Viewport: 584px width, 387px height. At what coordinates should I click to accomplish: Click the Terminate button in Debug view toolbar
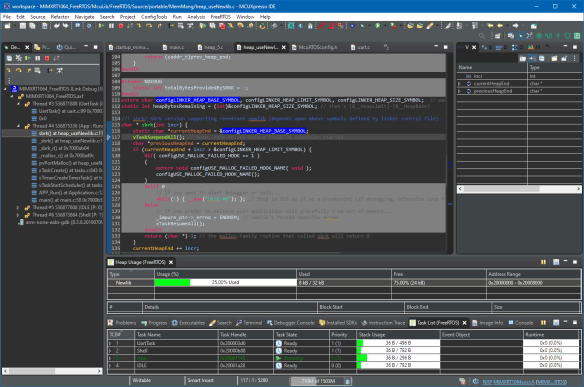click(47, 58)
